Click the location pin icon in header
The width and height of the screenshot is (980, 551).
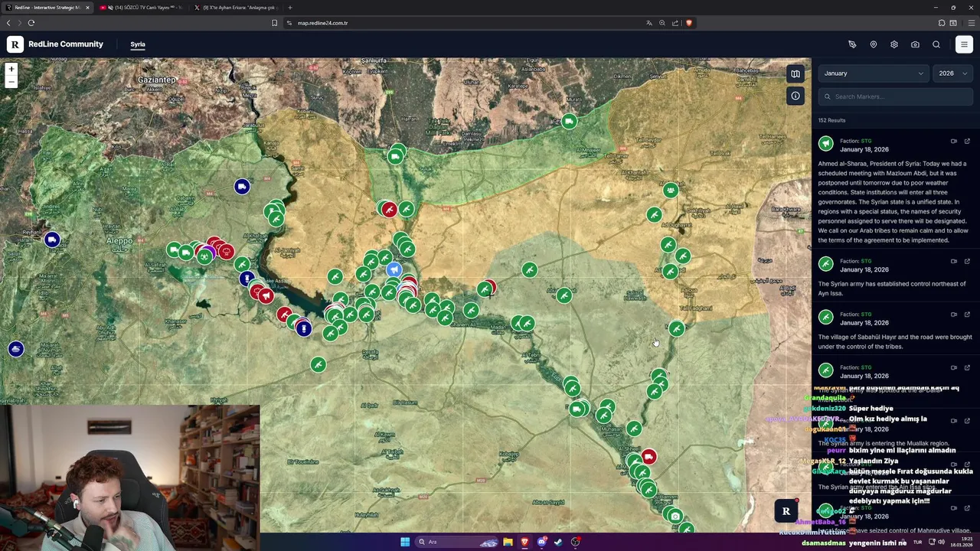point(873,44)
